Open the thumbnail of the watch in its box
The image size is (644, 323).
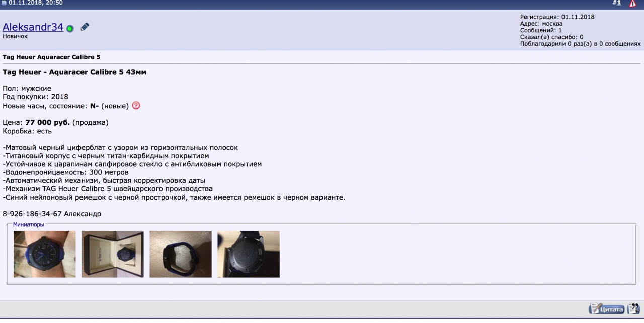tap(113, 254)
